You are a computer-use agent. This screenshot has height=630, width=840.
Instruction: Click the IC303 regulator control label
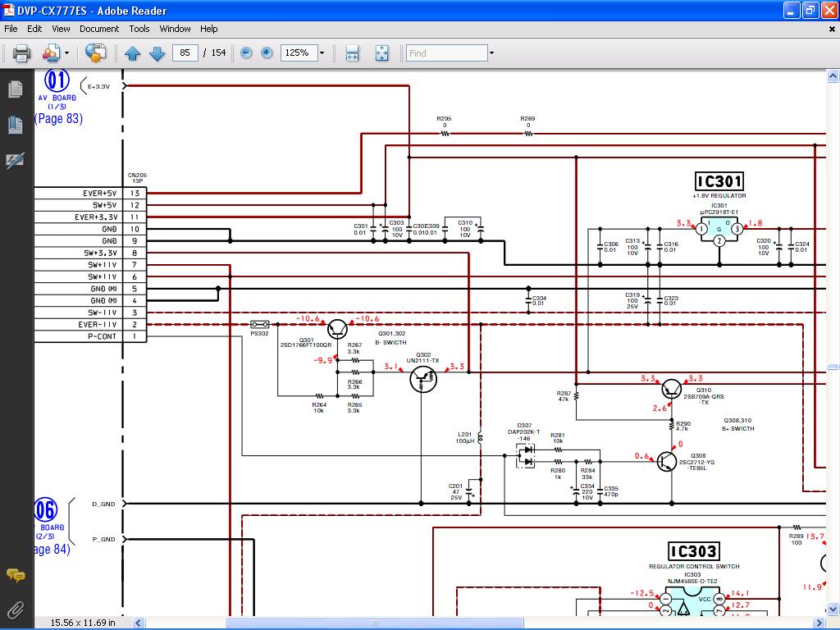[x=693, y=551]
